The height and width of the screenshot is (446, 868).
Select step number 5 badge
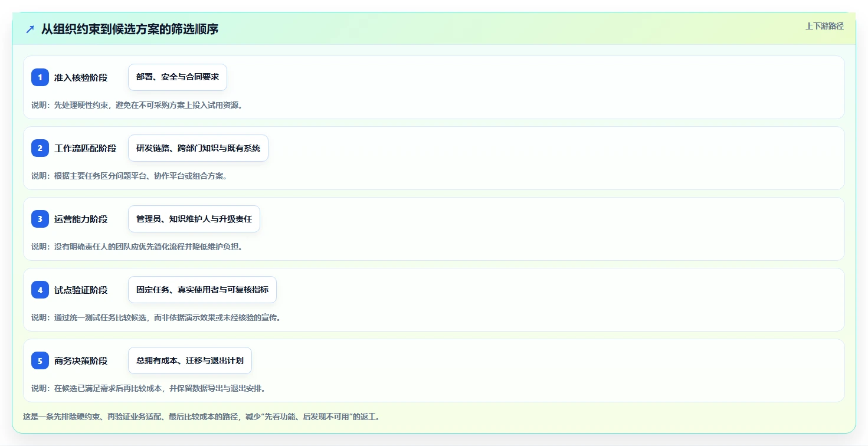40,360
